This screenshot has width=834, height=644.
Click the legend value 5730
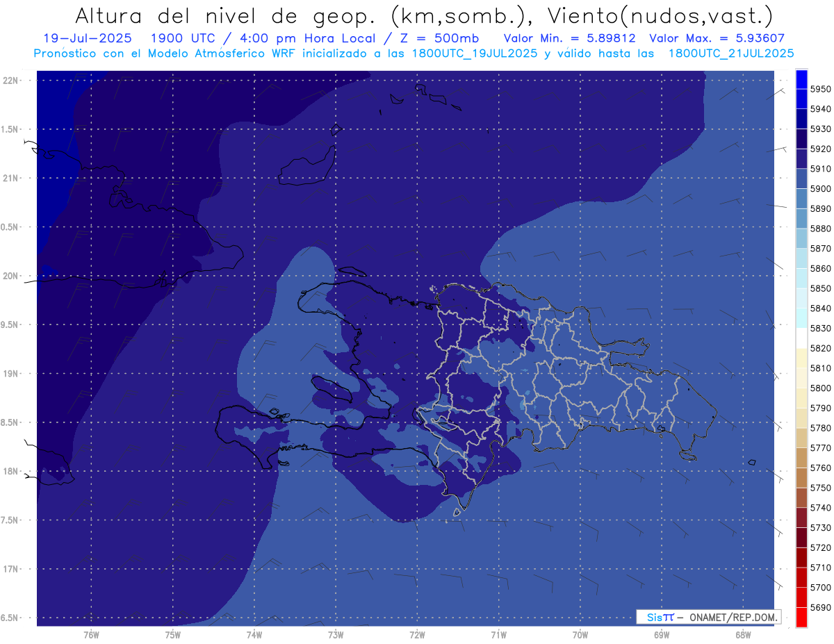820,527
